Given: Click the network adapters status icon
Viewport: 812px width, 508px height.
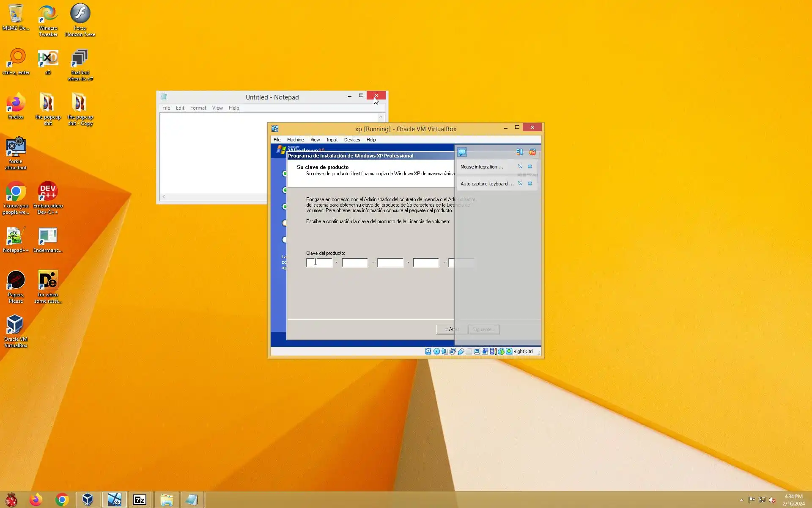Looking at the screenshot, I should pos(453,351).
